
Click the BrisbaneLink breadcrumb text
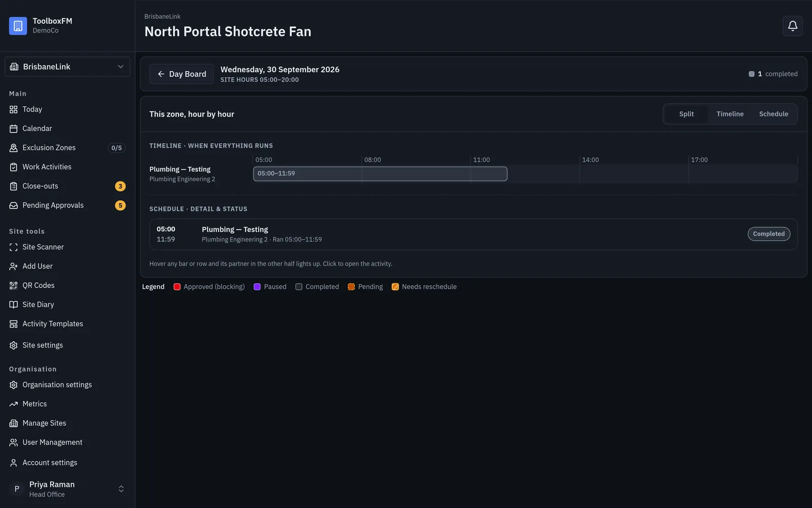tap(162, 17)
